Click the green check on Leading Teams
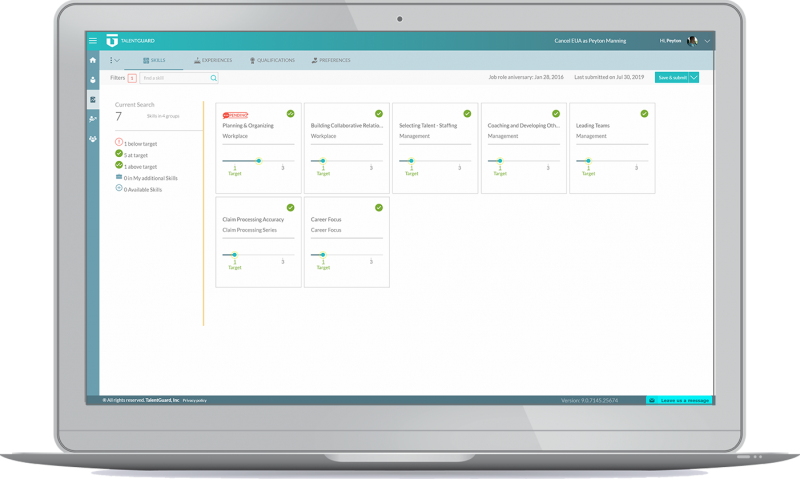Viewport: 800px width, 479px height. click(644, 114)
